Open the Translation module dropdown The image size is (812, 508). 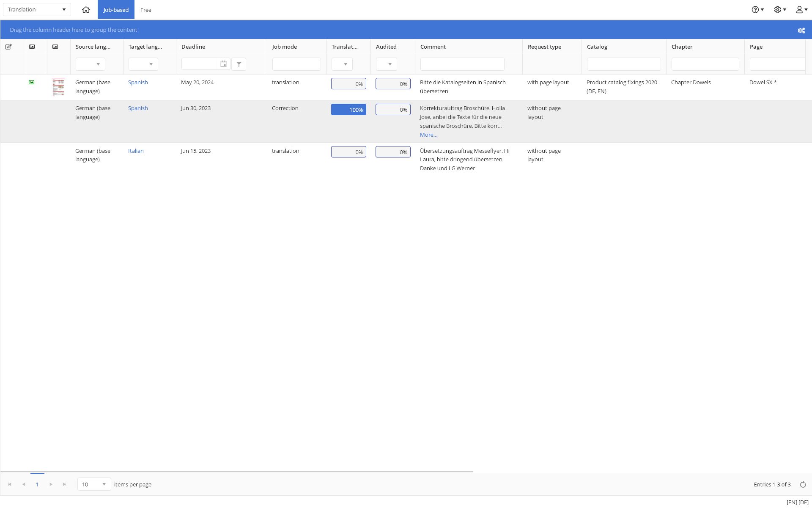point(37,9)
